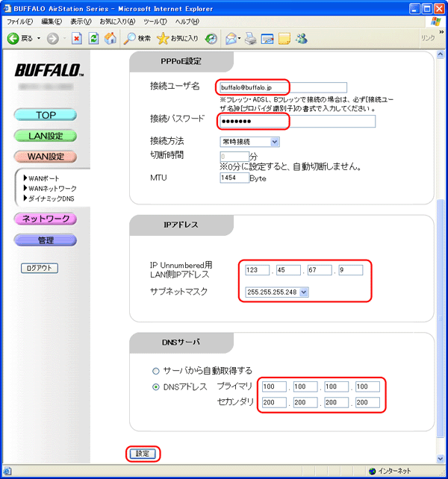Click the BUFFALO logo
The height and width of the screenshot is (479, 448).
click(49, 70)
